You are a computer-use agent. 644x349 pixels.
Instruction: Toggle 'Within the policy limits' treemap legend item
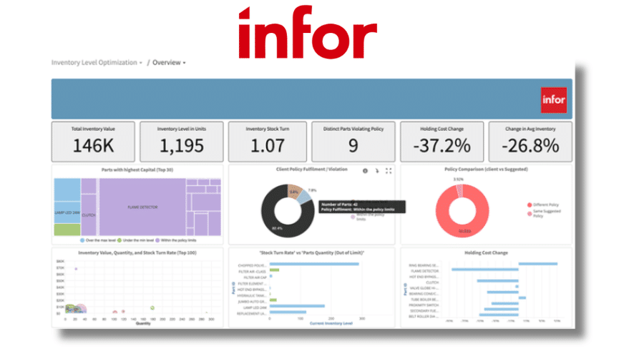pos(169,240)
